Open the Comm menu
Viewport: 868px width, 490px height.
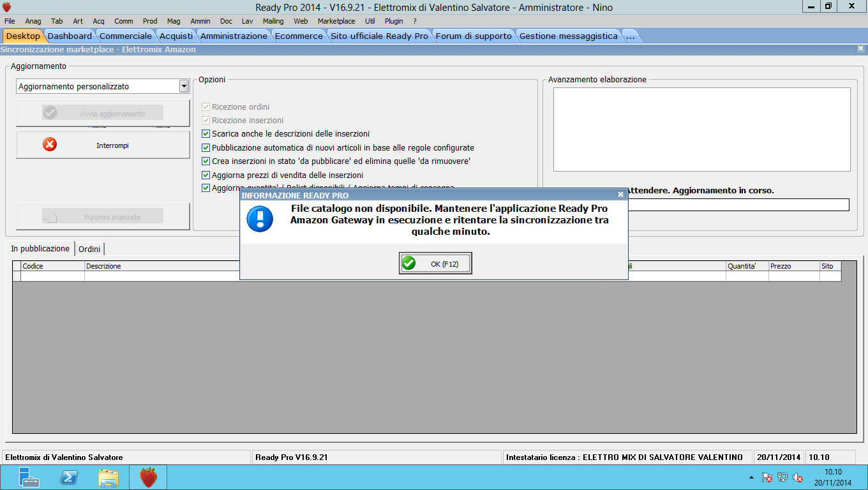tap(124, 21)
